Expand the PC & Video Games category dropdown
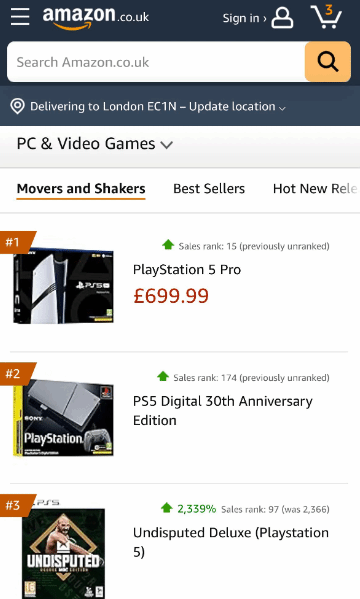Image resolution: width=360 pixels, height=599 pixels. [x=95, y=144]
